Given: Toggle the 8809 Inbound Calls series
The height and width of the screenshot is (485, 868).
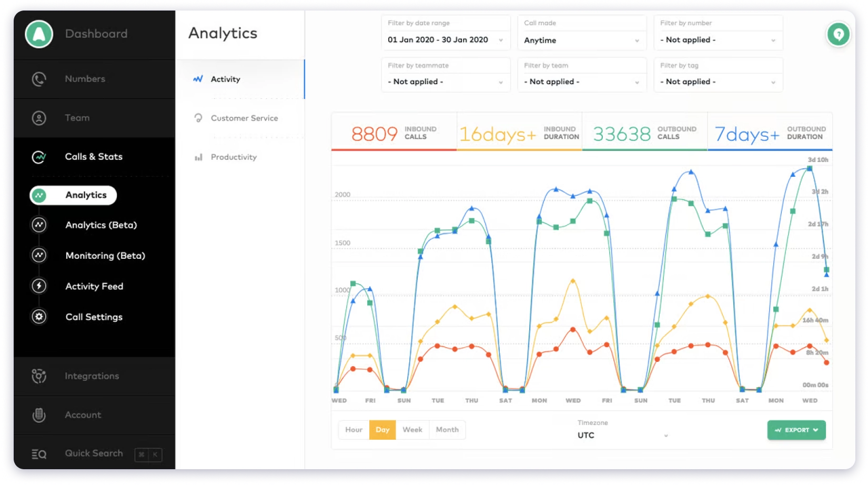Looking at the screenshot, I should (x=394, y=132).
